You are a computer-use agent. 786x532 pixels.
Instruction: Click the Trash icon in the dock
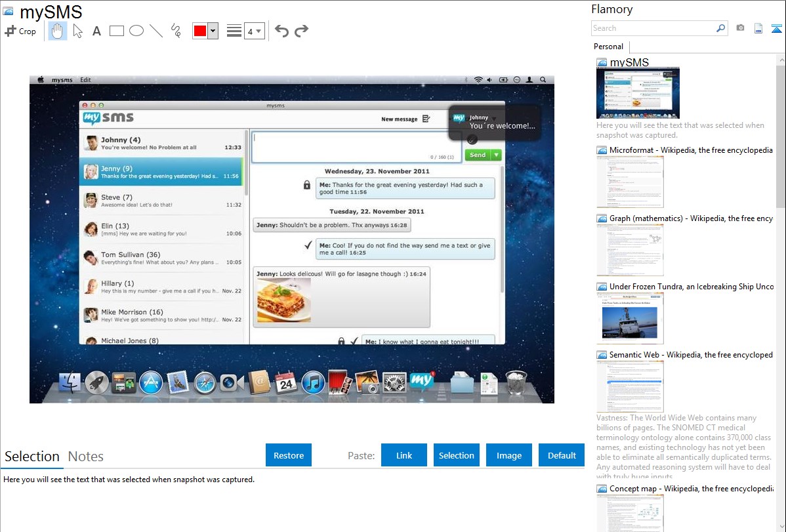[x=516, y=383]
